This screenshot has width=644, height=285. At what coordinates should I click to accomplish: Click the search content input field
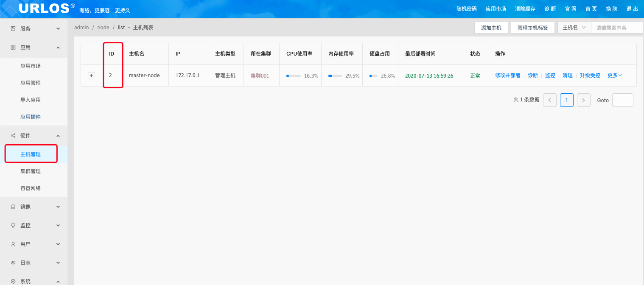pos(616,28)
